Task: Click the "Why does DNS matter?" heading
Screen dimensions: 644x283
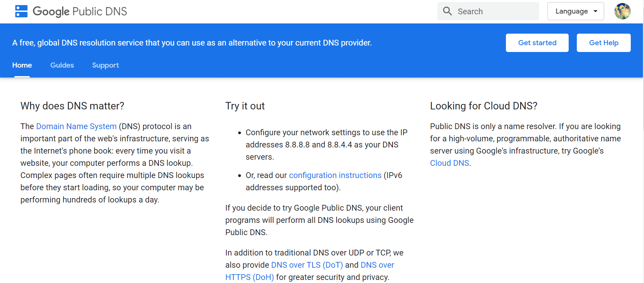Action: click(72, 106)
